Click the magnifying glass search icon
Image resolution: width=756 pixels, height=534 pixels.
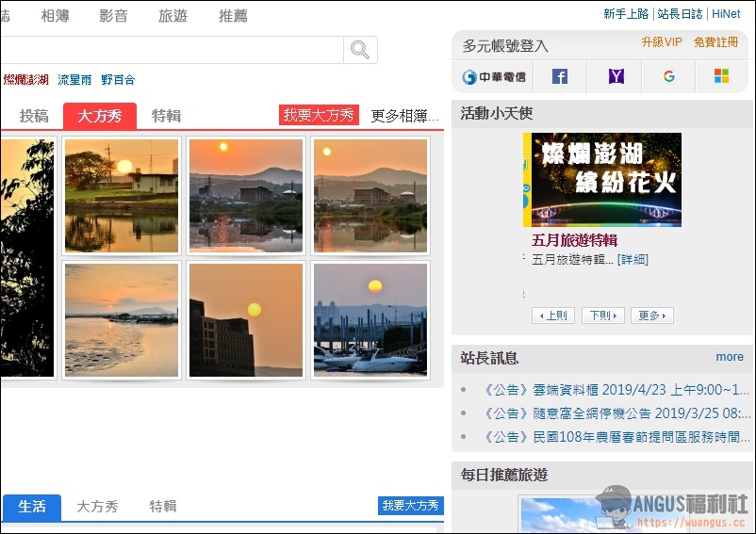360,50
